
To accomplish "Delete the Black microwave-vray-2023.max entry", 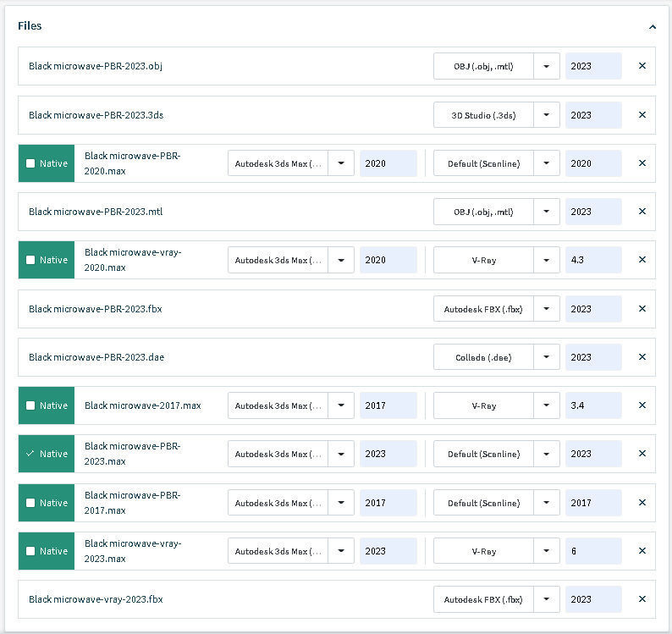I will [642, 551].
